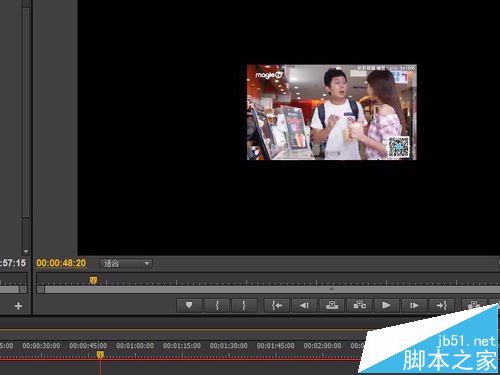Click timeline ruler at 00:01:00:00
The height and width of the screenshot is (375, 500).
point(135,346)
